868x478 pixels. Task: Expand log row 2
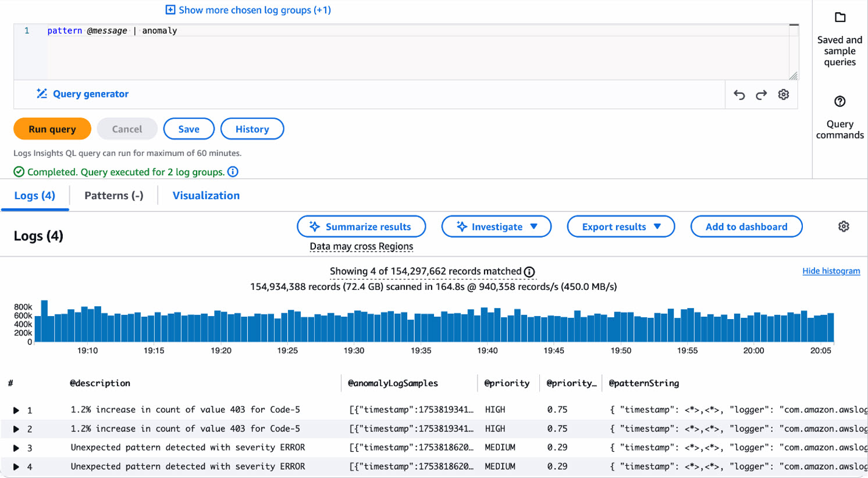pyautogui.click(x=16, y=429)
